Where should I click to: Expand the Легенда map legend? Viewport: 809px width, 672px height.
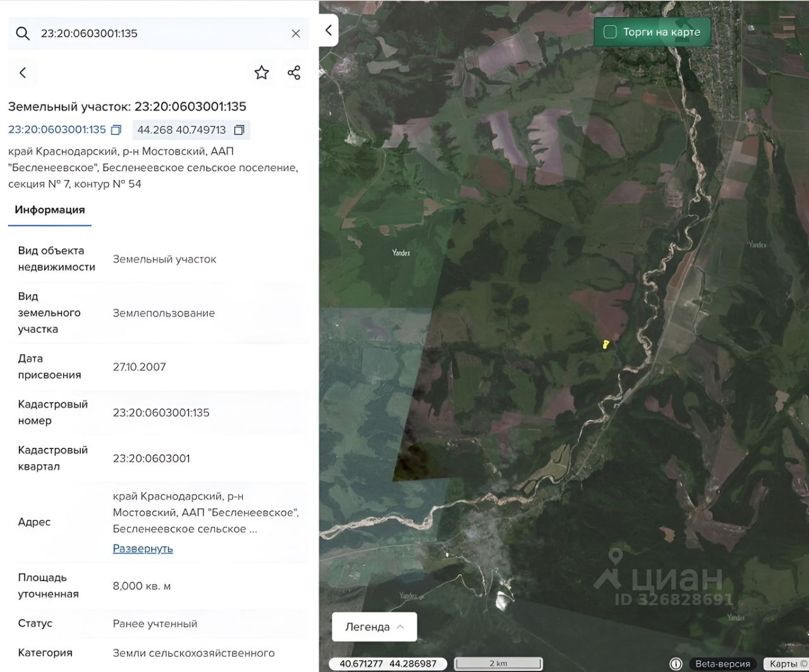coord(375,627)
